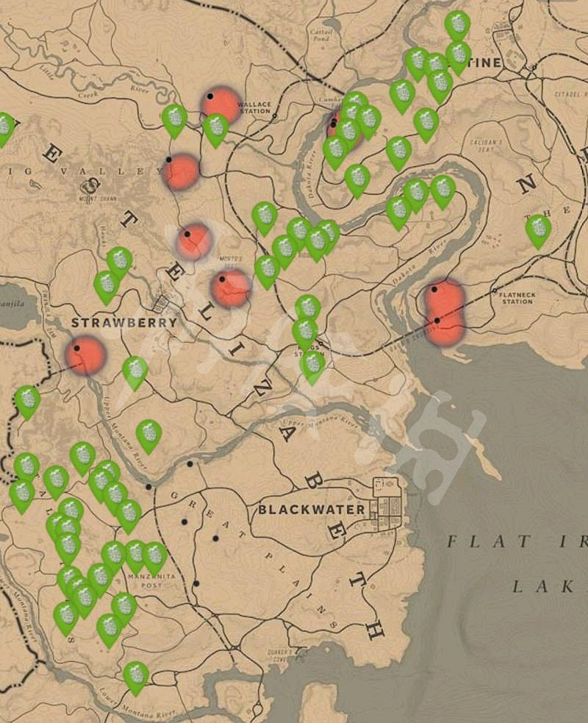Select the Blackwater town name
Screen dimensions: 588x723
pyautogui.click(x=311, y=510)
